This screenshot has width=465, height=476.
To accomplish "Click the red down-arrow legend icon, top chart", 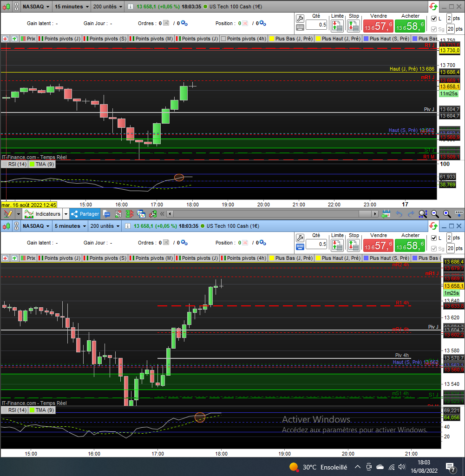I will (x=5, y=39).
